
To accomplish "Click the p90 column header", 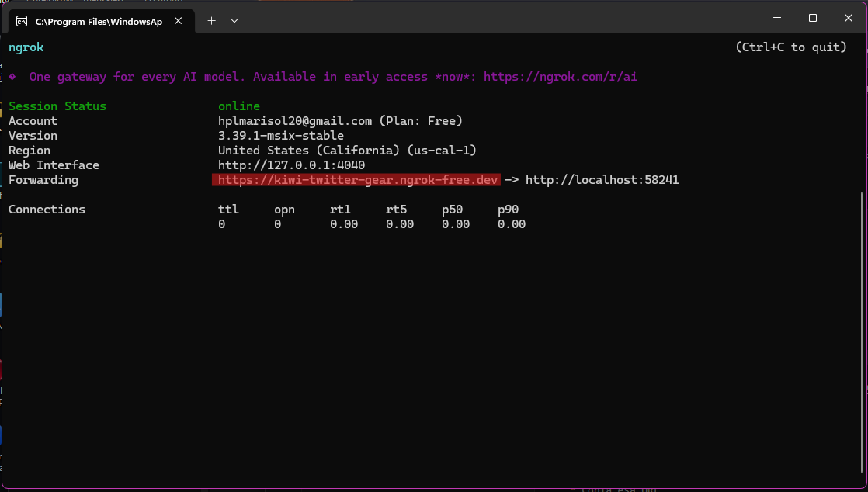I will coord(509,210).
